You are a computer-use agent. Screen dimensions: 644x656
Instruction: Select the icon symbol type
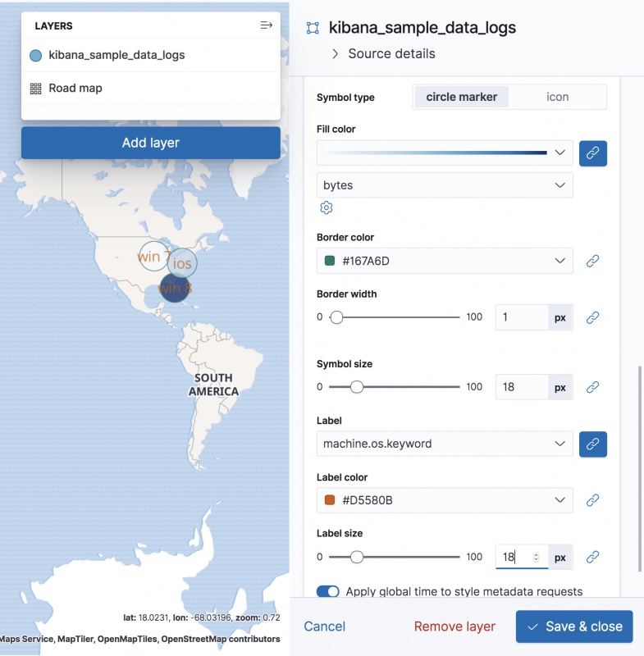558,97
